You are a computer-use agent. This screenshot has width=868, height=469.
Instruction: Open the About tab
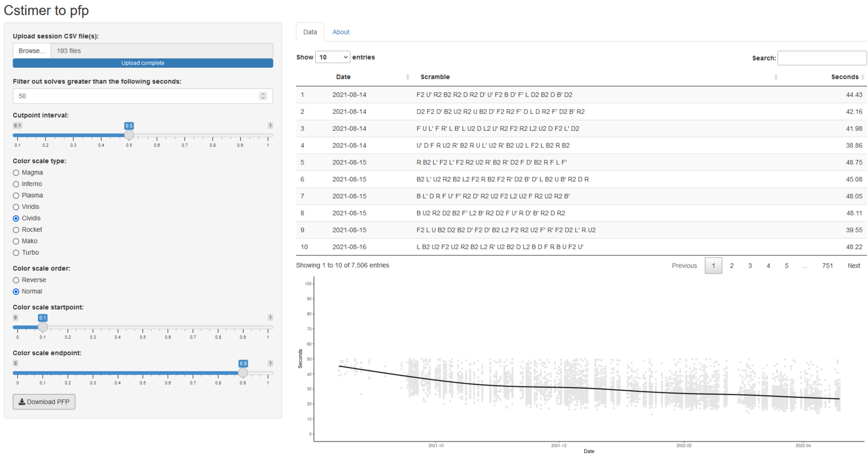tap(341, 32)
